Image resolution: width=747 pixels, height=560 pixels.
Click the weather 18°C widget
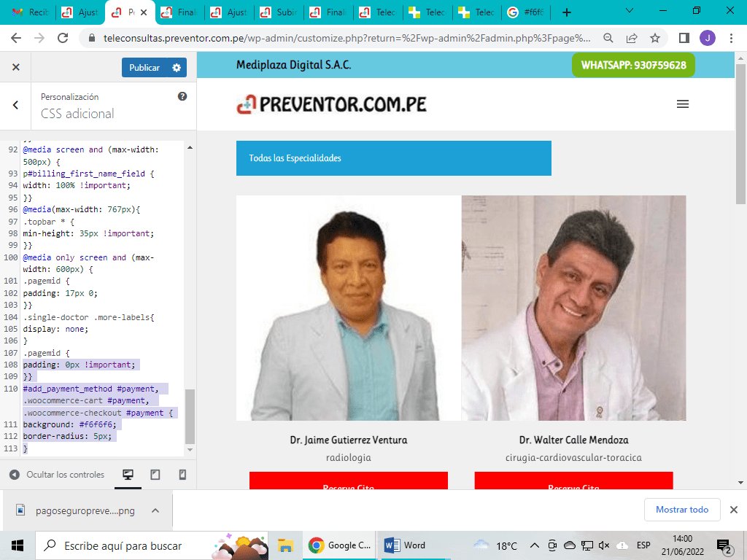pos(495,545)
